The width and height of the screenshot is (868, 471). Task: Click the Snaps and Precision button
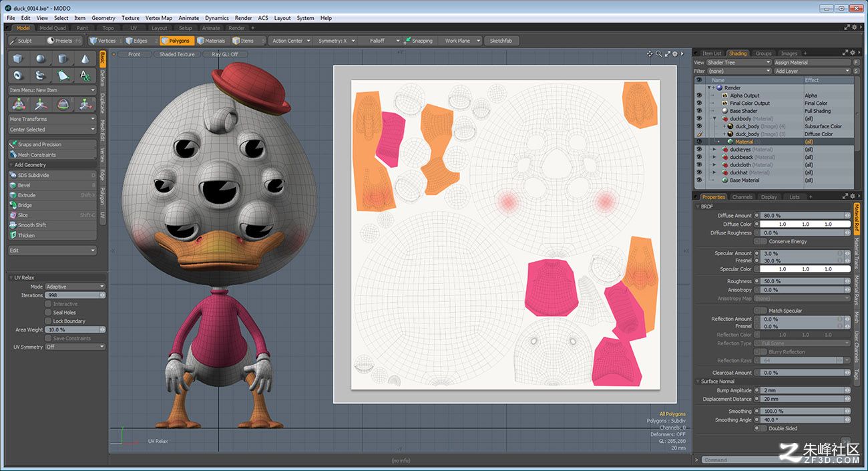pyautogui.click(x=52, y=144)
